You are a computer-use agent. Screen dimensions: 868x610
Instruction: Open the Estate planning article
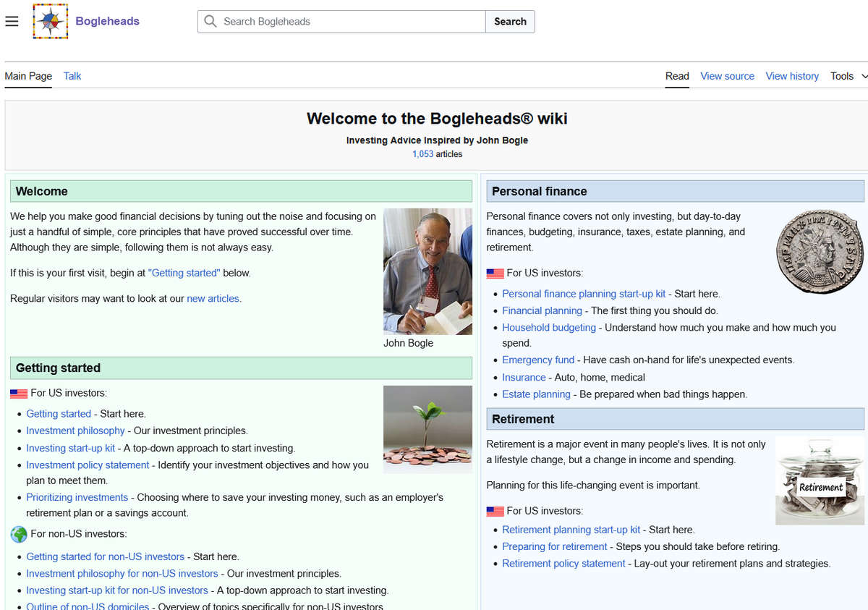(x=536, y=394)
